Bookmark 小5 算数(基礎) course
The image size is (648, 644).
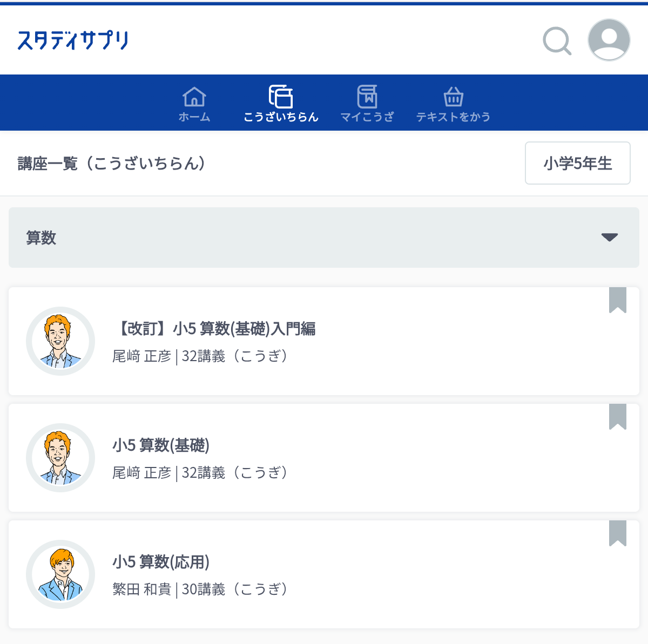pos(618,417)
